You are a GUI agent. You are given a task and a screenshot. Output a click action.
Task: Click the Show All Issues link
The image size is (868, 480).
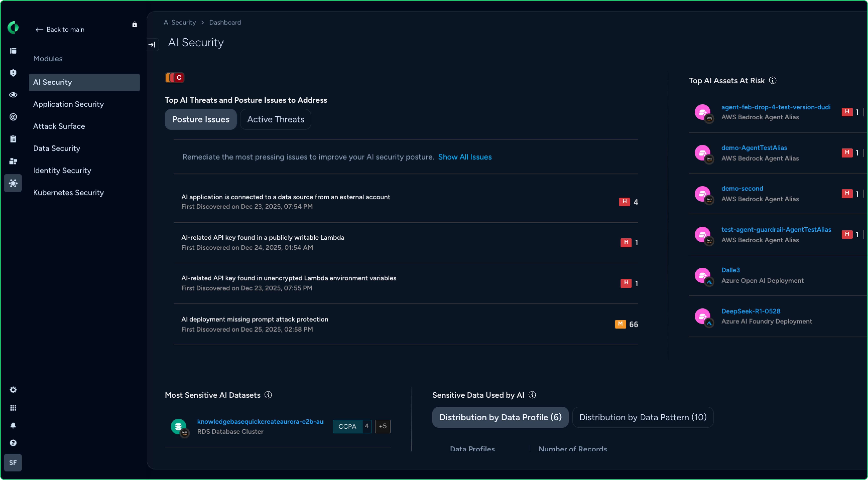coord(465,157)
